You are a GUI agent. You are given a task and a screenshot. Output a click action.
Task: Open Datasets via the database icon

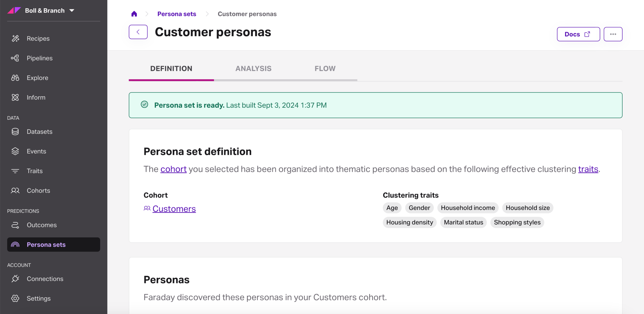pos(15,132)
